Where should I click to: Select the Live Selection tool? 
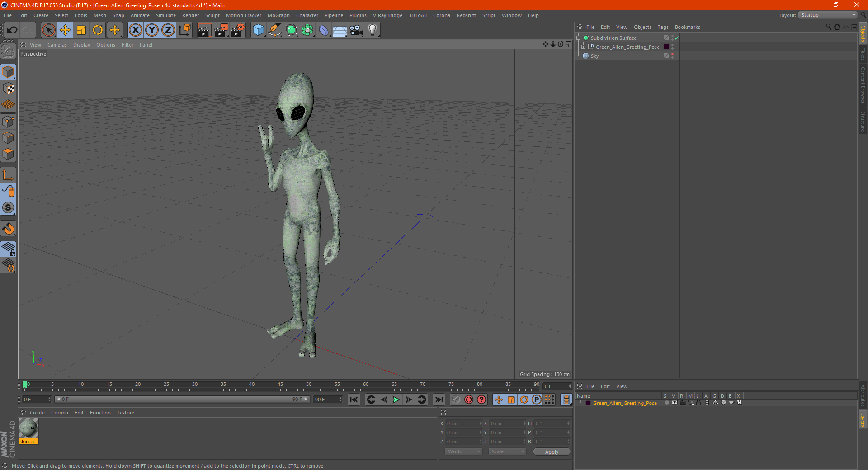(x=48, y=30)
